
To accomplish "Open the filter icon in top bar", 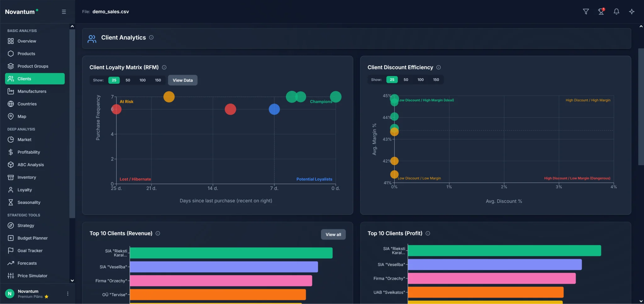I will click(x=586, y=12).
